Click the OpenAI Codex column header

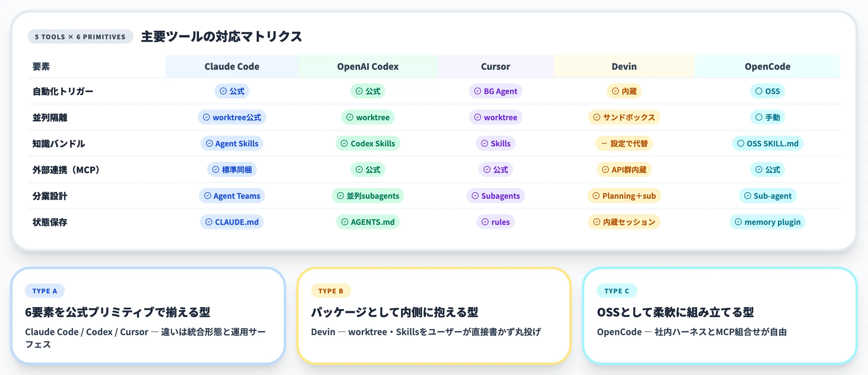pos(368,66)
